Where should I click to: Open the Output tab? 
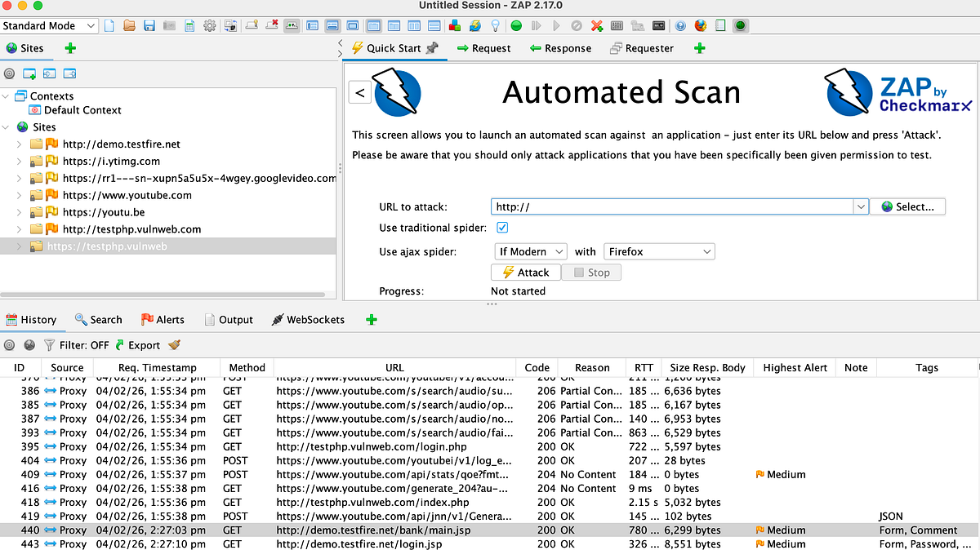tap(229, 319)
